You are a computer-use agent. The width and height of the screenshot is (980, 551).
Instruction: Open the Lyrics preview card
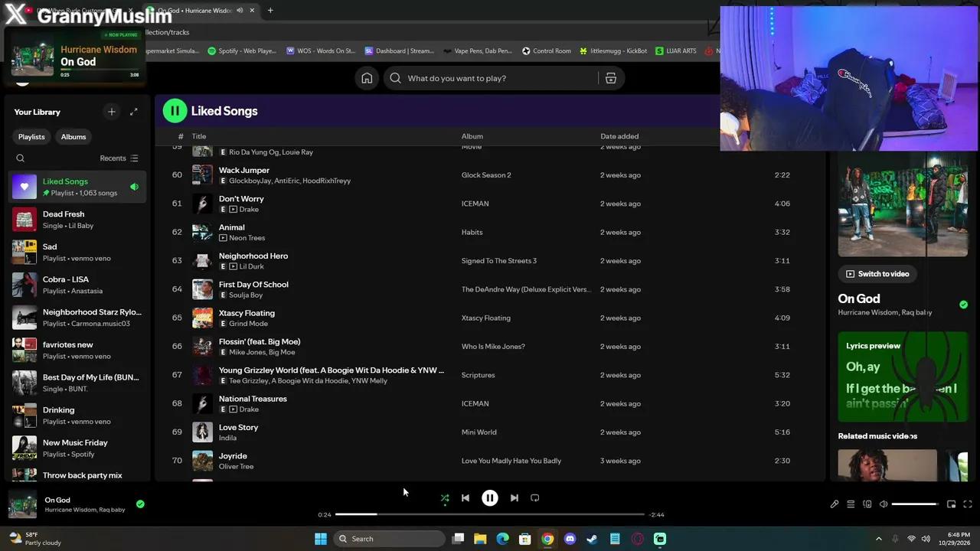[903, 377]
